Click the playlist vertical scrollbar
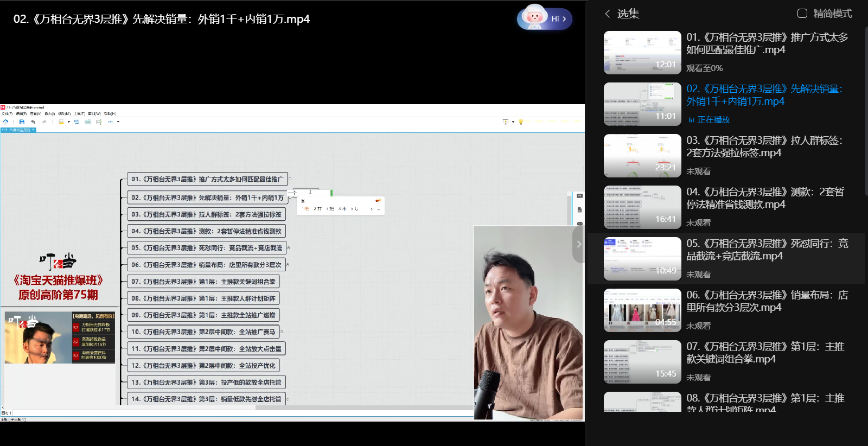This screenshot has width=868, height=446. click(x=866, y=109)
